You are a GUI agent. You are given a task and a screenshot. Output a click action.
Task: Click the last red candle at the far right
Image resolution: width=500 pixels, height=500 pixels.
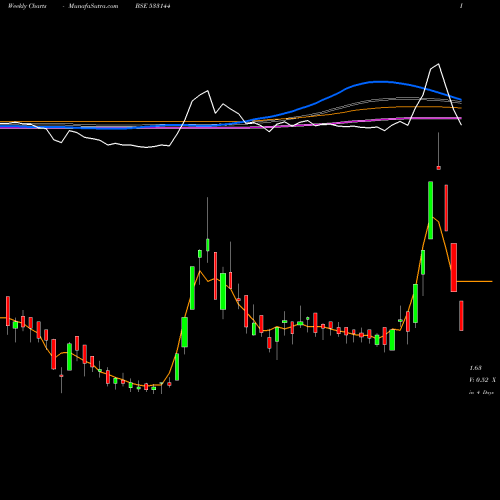pos(461,316)
